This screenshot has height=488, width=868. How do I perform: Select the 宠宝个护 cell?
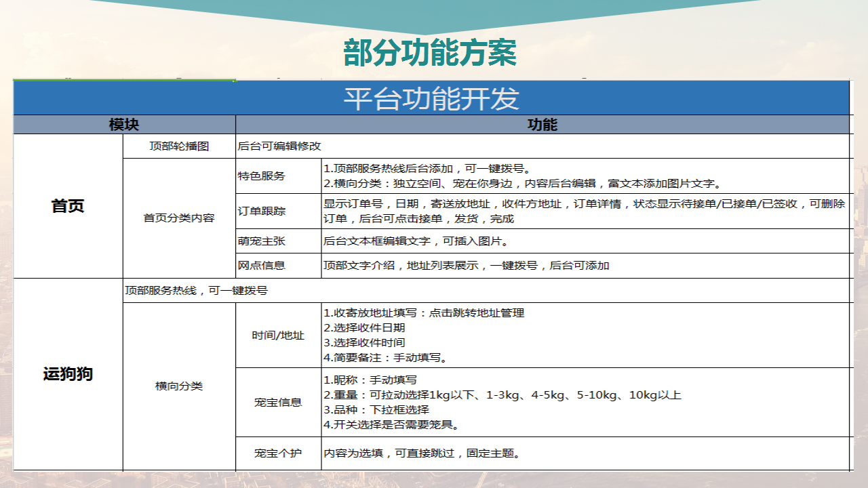279,453
